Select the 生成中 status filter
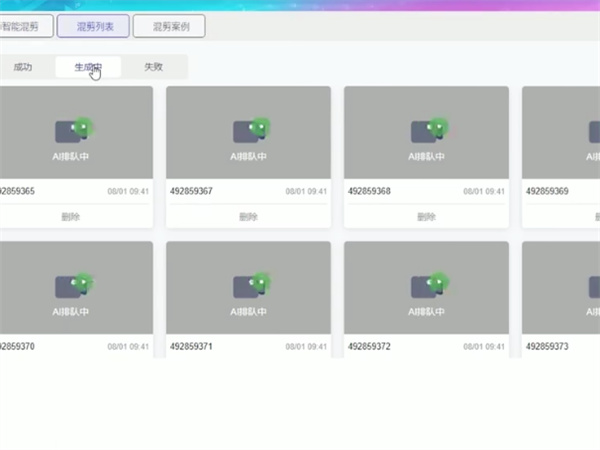Image resolution: width=600 pixels, height=450 pixels. pos(88,67)
